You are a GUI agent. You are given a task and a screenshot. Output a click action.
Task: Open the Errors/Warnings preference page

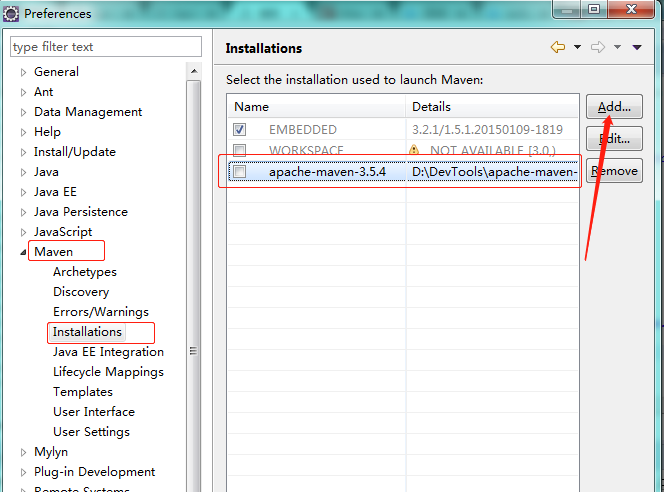coord(101,312)
